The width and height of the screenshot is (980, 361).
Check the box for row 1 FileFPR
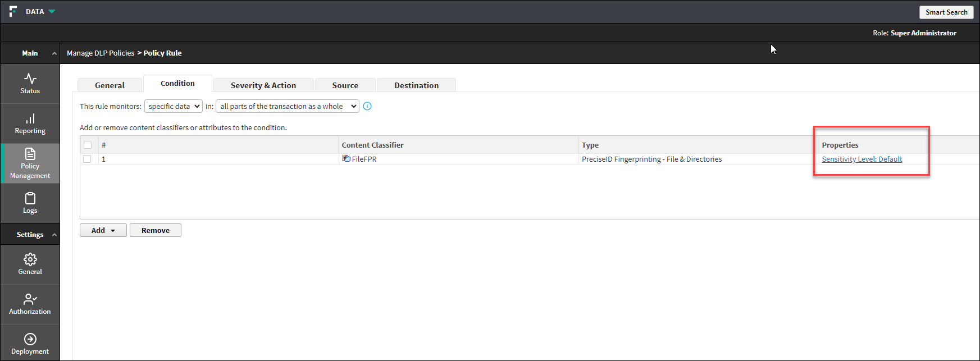tap(88, 159)
